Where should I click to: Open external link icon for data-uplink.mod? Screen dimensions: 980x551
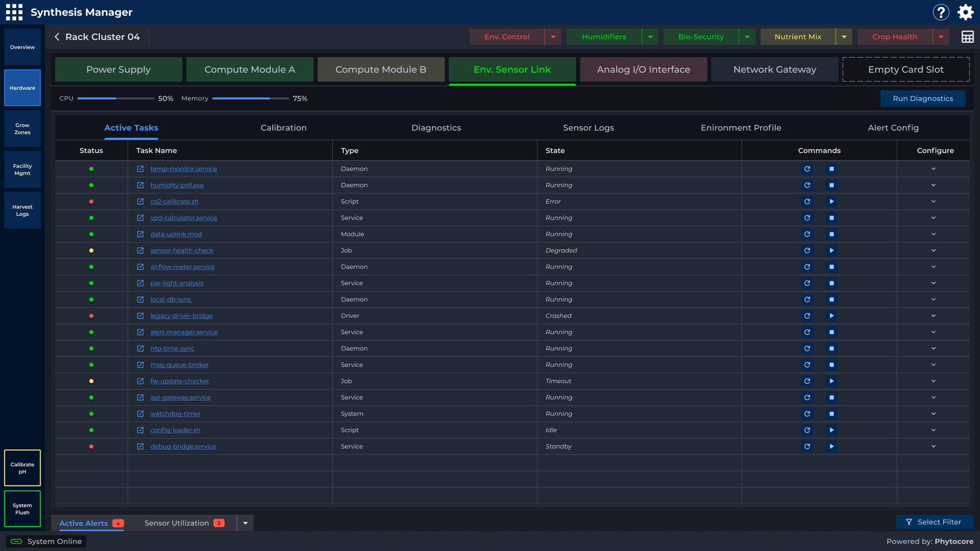pos(140,234)
